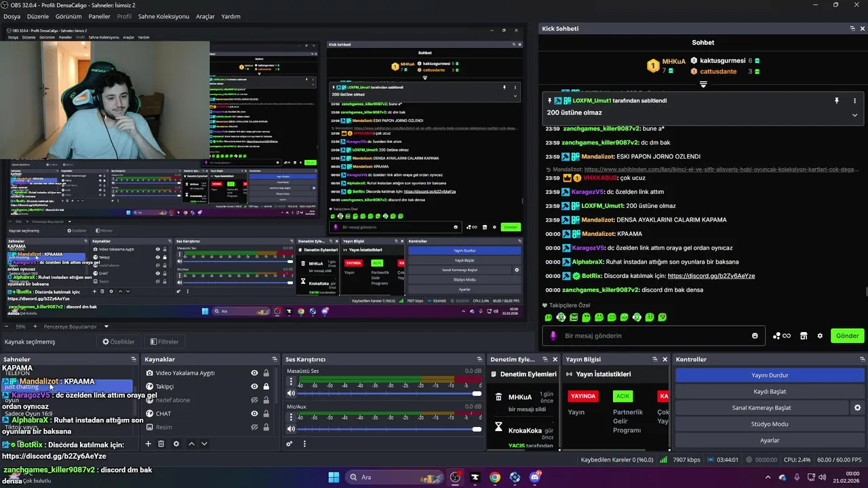Delete icon next to MHKuA moderation entry
The height and width of the screenshot is (488, 868).
click(x=498, y=397)
